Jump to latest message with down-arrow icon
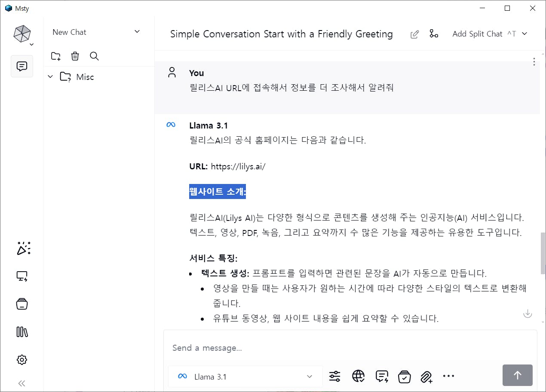 (x=528, y=314)
